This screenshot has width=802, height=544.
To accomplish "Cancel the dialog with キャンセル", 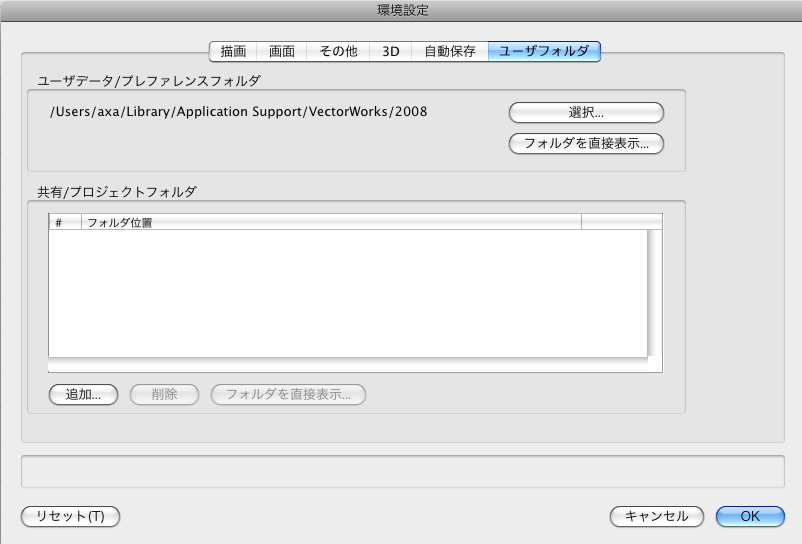I will (657, 516).
